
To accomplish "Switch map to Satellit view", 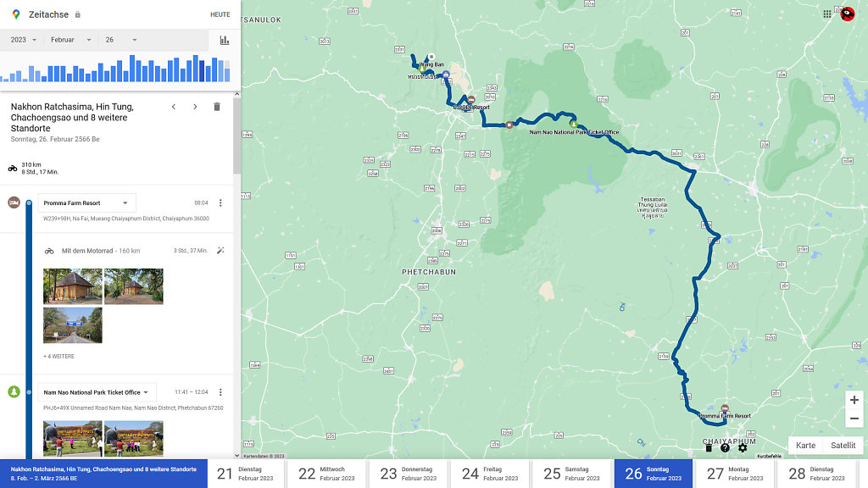I will [x=843, y=446].
